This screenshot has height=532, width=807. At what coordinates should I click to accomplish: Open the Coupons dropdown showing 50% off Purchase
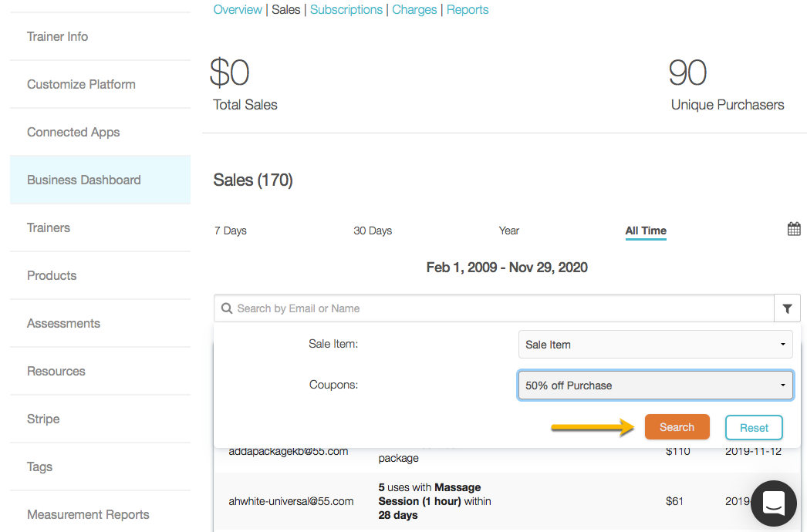click(655, 386)
